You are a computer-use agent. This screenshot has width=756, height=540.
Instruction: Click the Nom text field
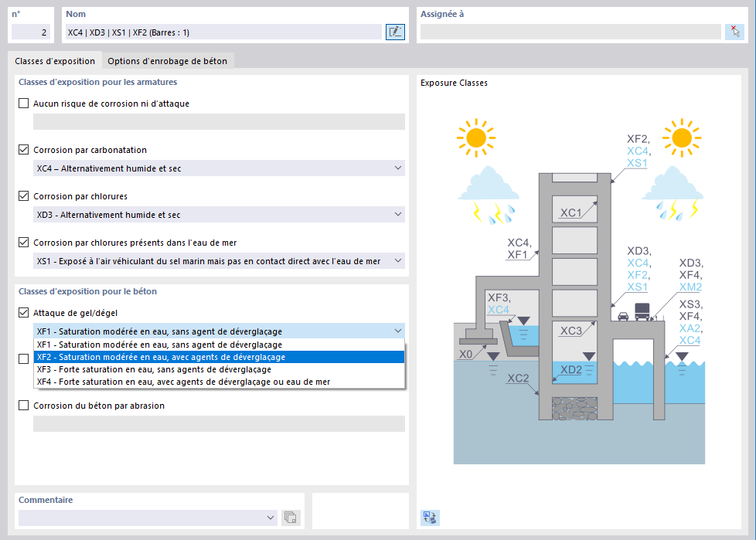(x=223, y=32)
